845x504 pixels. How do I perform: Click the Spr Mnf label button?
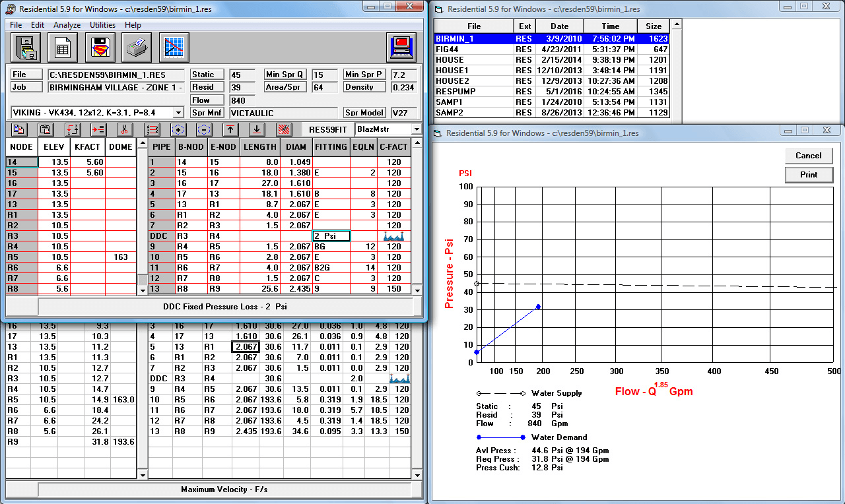click(x=206, y=113)
